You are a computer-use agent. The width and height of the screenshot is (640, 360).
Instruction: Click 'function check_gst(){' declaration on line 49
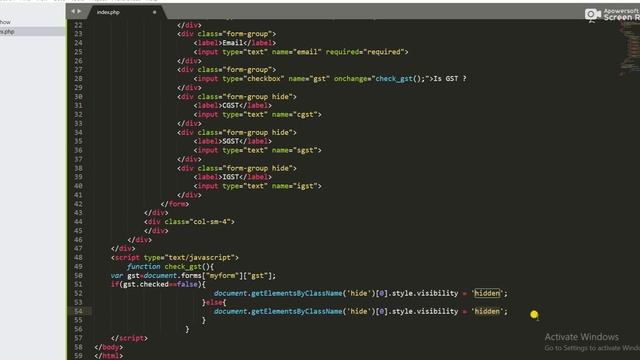point(171,267)
